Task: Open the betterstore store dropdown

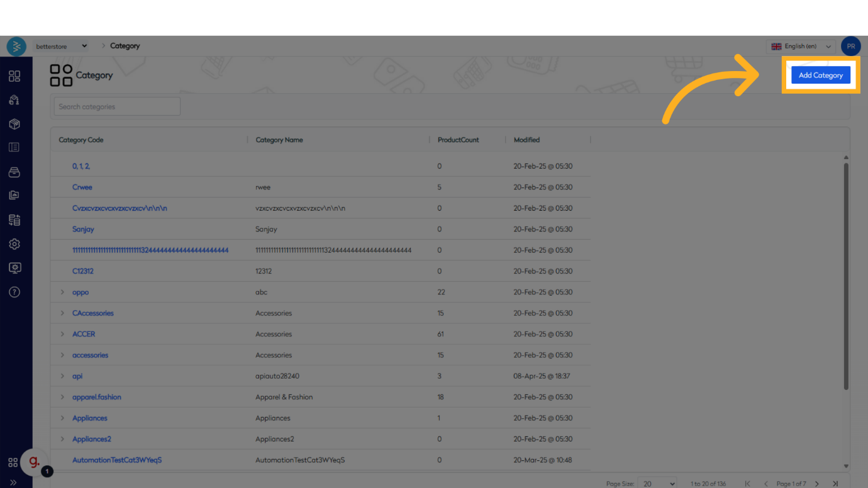Action: pos(61,46)
